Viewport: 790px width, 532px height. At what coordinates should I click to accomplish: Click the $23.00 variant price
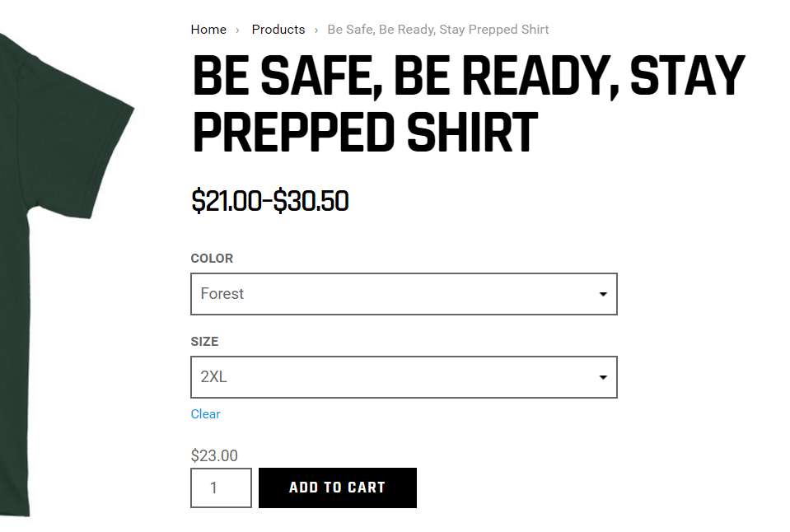click(214, 455)
